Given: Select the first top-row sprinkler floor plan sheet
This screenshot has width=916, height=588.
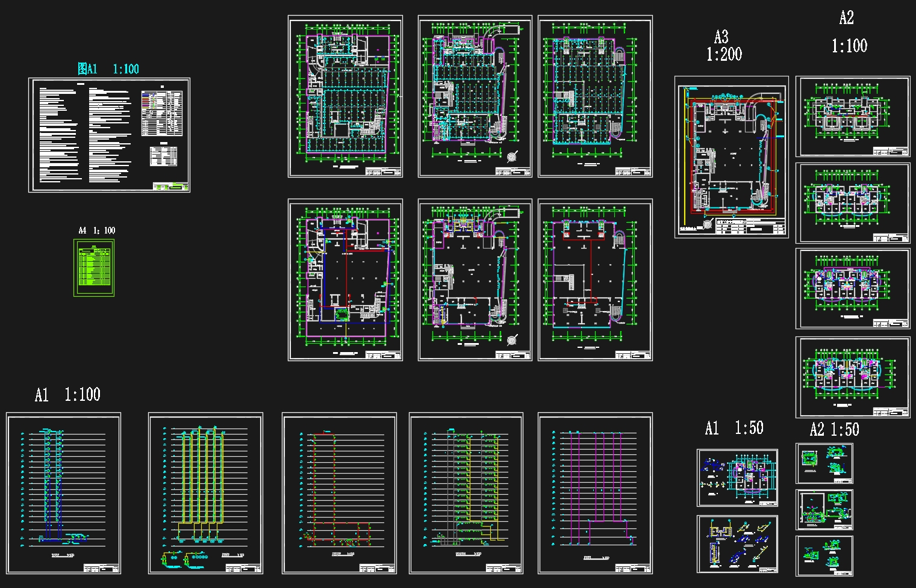Looking at the screenshot, I should click(x=345, y=96).
